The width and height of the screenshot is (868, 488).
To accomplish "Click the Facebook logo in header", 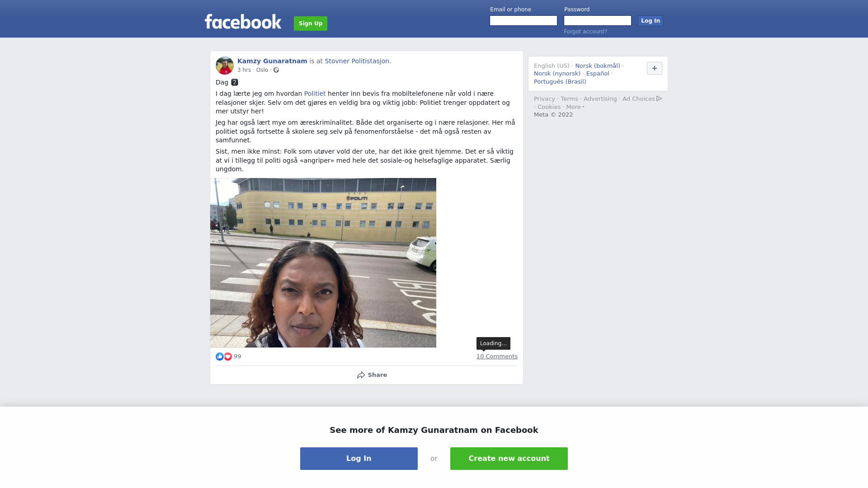I will (243, 21).
